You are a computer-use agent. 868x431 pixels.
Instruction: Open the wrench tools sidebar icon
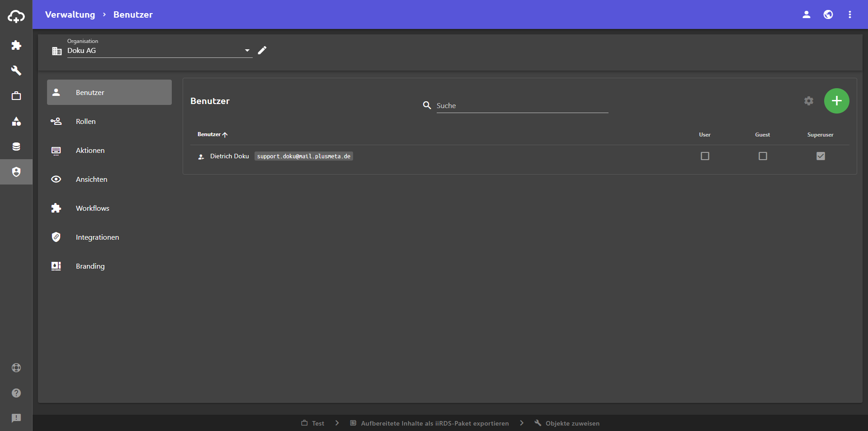click(16, 71)
